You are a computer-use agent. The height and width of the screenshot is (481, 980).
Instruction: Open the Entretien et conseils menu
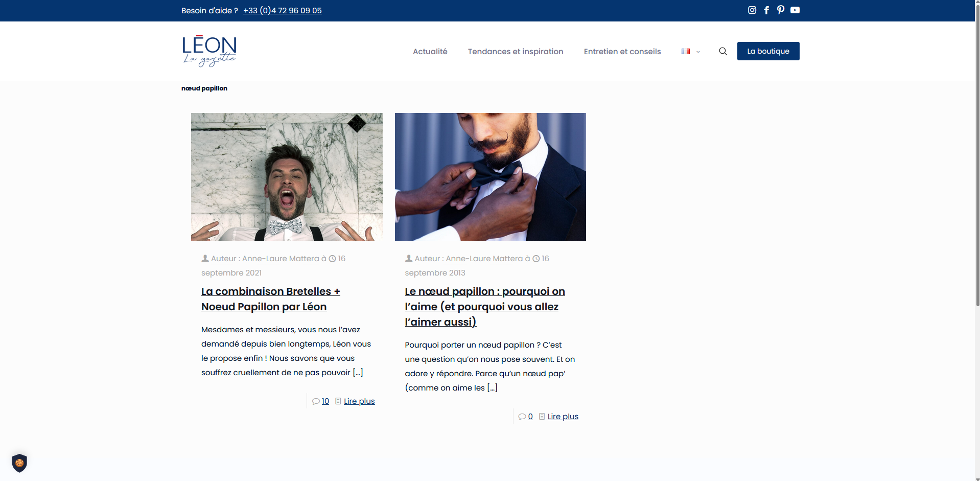[622, 52]
